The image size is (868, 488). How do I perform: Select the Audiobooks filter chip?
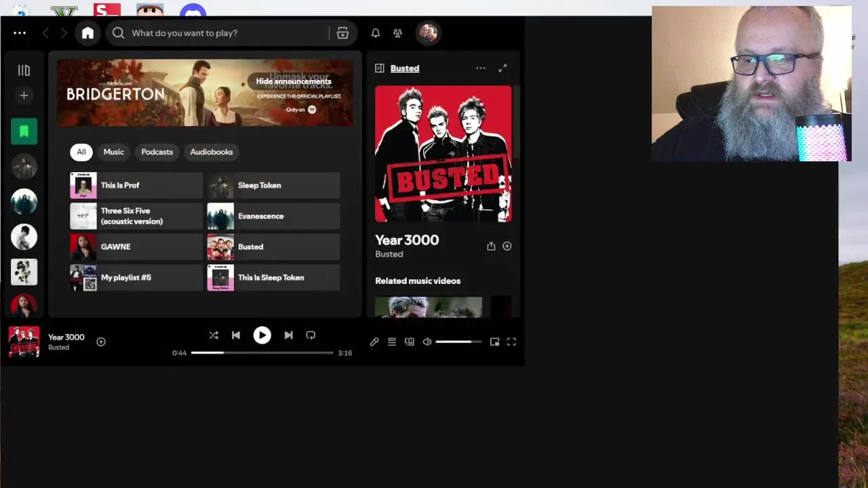(x=211, y=152)
